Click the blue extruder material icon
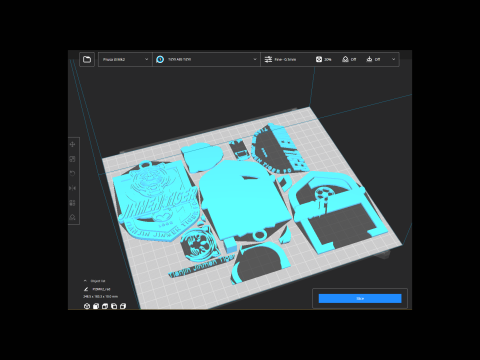The image size is (480, 360). point(160,59)
